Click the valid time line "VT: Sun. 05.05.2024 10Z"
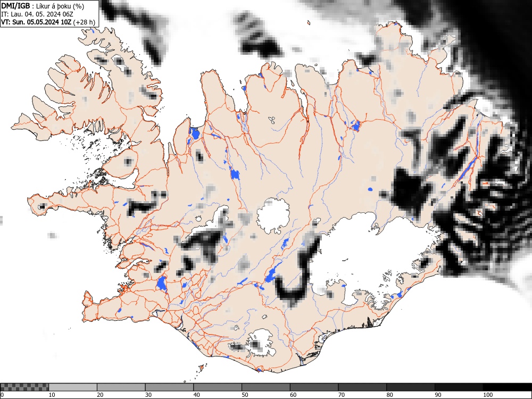The width and height of the screenshot is (532, 399). tap(36, 22)
